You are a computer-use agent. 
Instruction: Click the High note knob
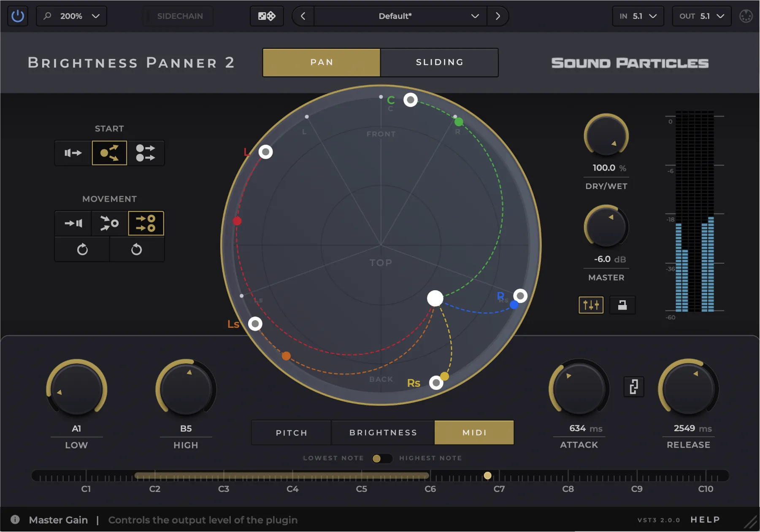coord(186,389)
